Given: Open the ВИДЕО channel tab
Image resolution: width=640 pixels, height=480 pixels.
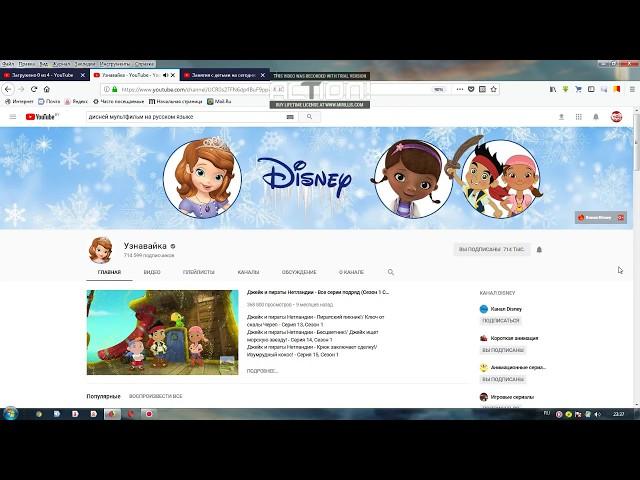Looking at the screenshot, I should (152, 272).
